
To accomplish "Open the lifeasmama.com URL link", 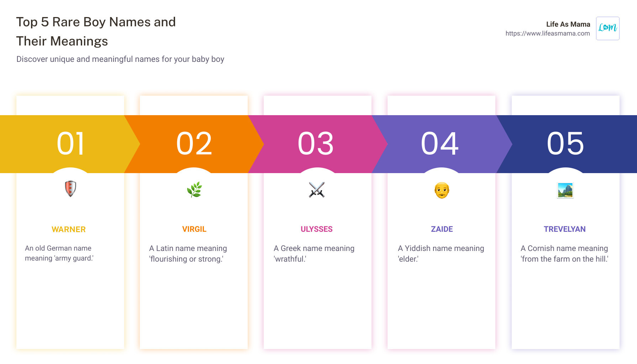I will pyautogui.click(x=547, y=33).
